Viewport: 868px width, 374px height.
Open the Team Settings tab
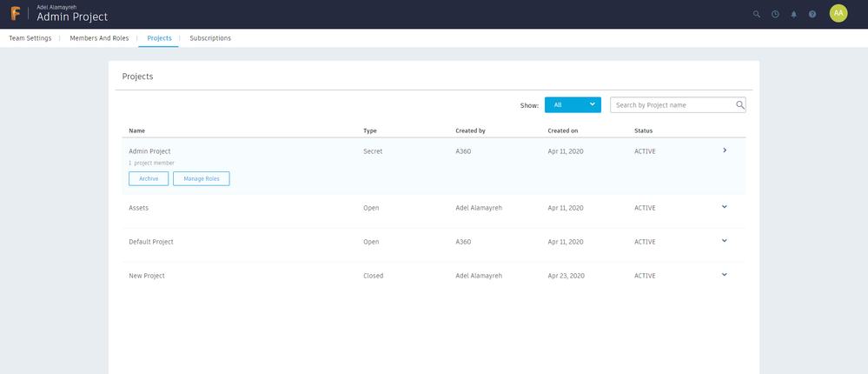[x=30, y=38]
